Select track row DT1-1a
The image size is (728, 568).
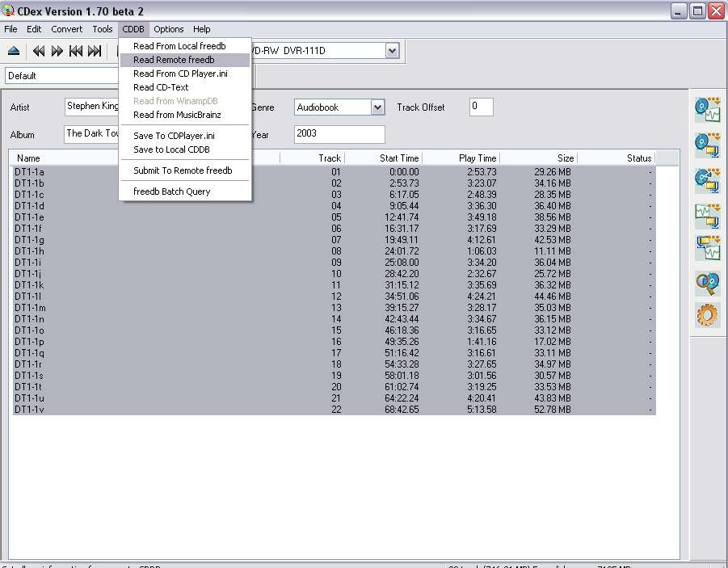coord(334,172)
